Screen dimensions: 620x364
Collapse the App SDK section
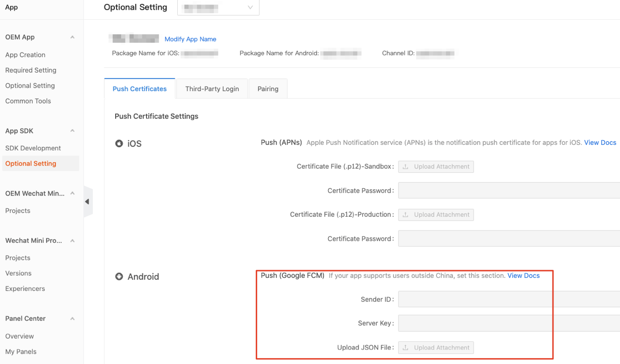(72, 130)
